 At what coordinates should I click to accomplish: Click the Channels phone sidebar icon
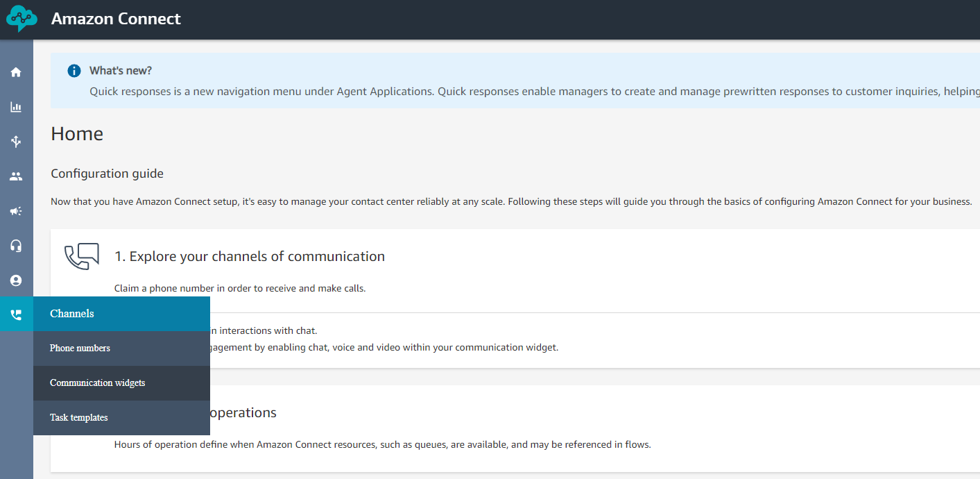pyautogui.click(x=16, y=315)
